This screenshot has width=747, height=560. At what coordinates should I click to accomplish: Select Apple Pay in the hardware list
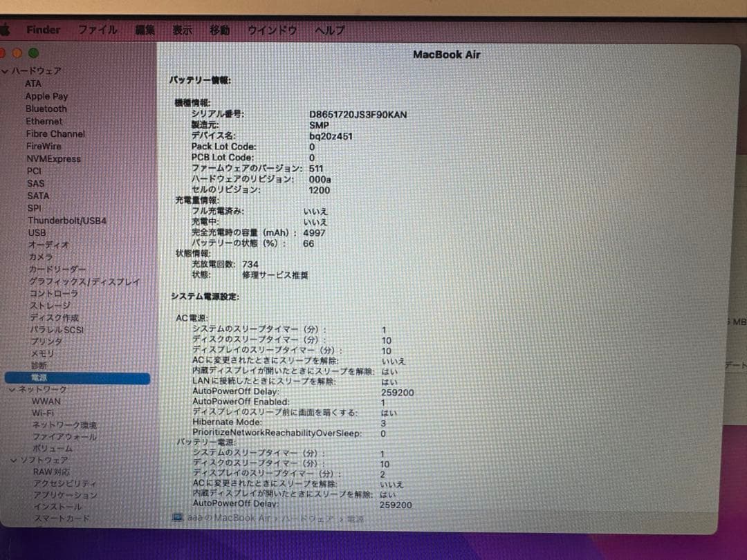[x=46, y=96]
